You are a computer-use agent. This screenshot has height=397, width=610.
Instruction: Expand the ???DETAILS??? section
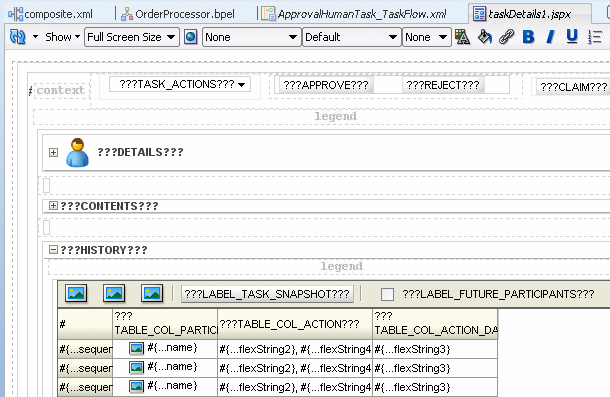[x=53, y=152]
